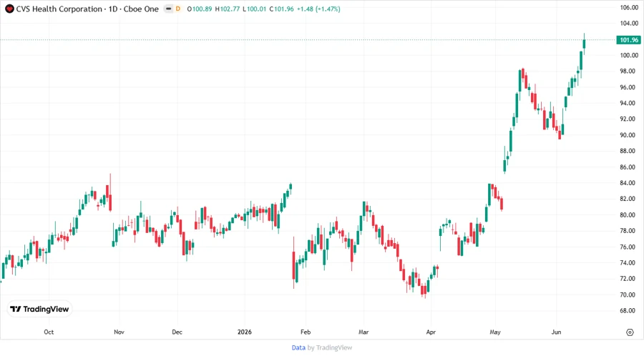The height and width of the screenshot is (356, 644).
Task: Click the open value O100.89
Action: [200, 9]
